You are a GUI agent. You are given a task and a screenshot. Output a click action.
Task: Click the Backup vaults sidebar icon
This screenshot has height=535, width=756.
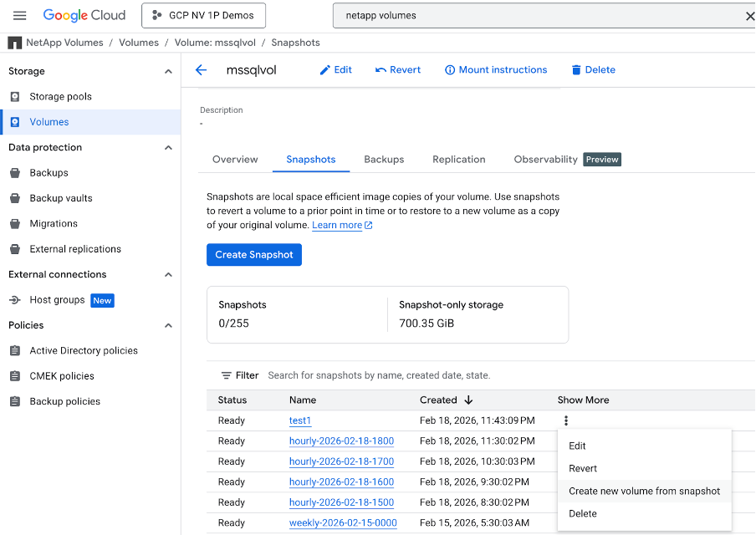pyautogui.click(x=15, y=198)
